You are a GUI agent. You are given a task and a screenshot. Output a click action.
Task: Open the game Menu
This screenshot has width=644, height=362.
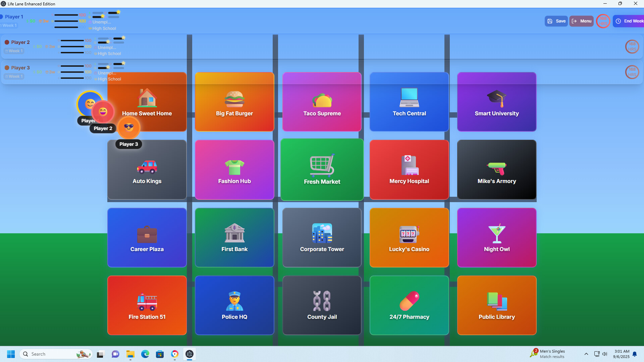[x=581, y=21]
